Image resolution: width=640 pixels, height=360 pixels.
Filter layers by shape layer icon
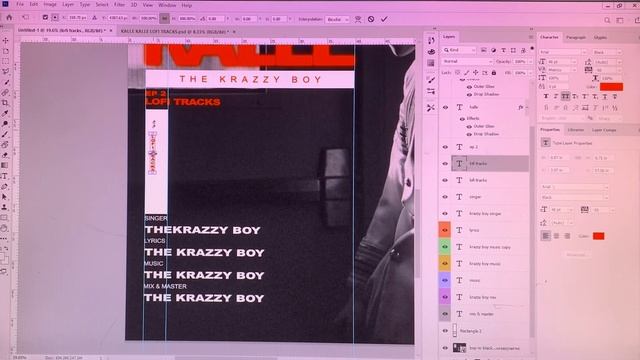click(x=513, y=50)
